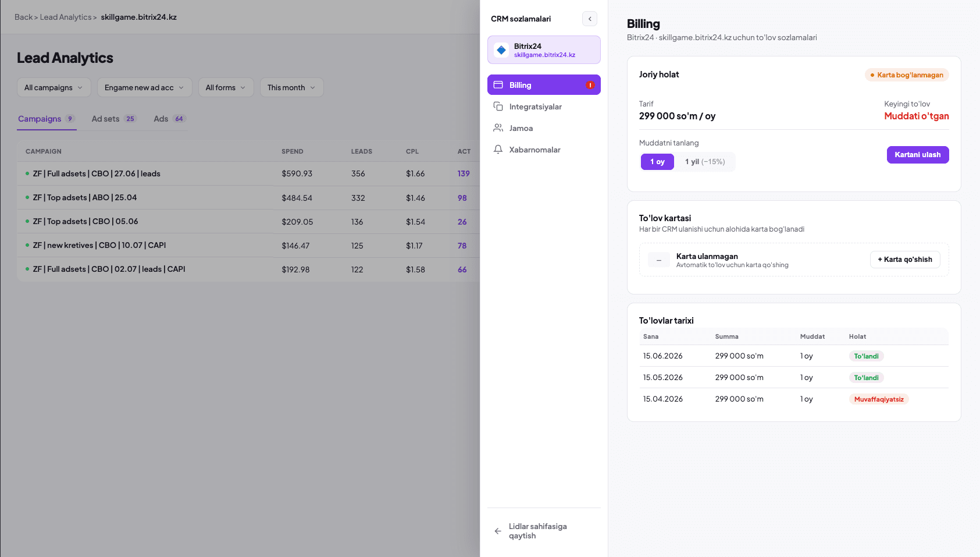
Task: Collapse the CRM sozlamalari sidebar chevron
Action: tap(590, 19)
